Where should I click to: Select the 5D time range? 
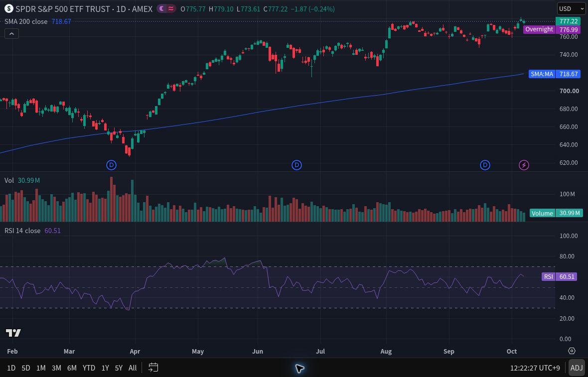[26, 368]
